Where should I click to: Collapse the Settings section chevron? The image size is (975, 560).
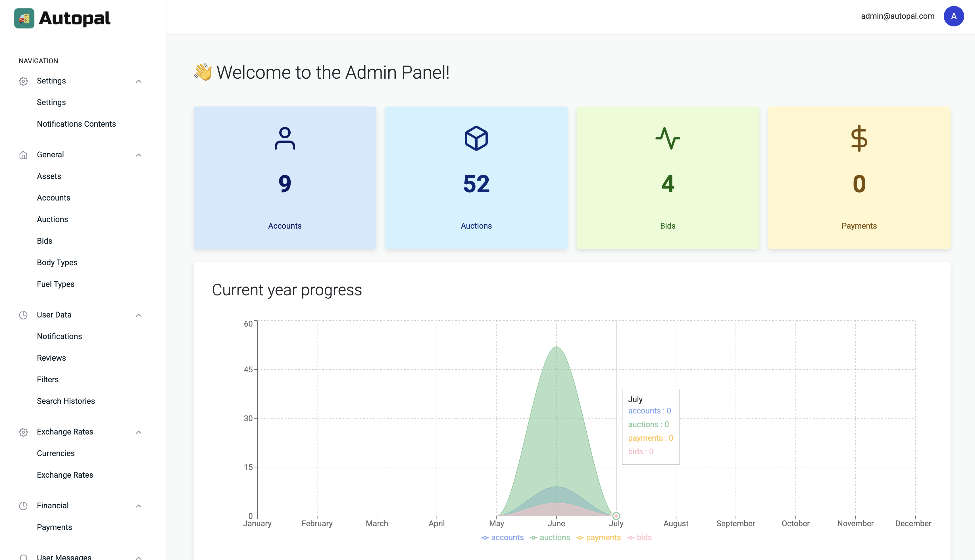coord(139,81)
